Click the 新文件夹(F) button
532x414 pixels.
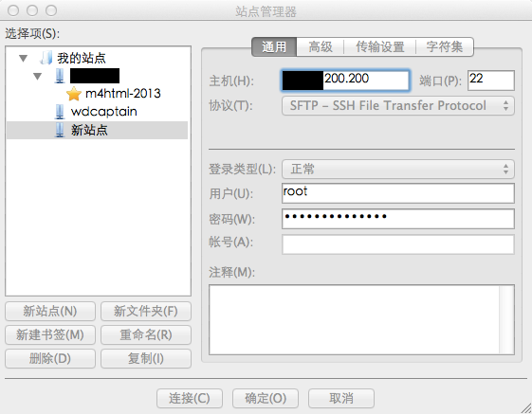146,311
